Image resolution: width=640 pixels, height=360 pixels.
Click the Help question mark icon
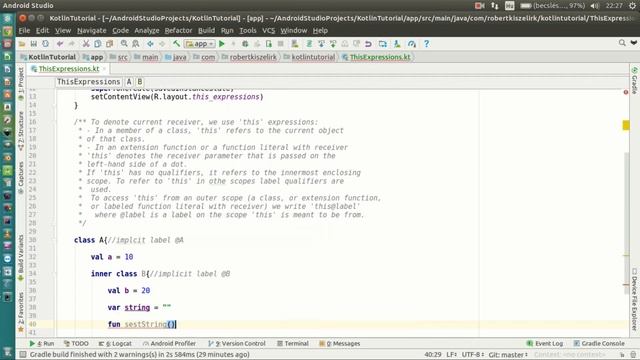pos(427,44)
